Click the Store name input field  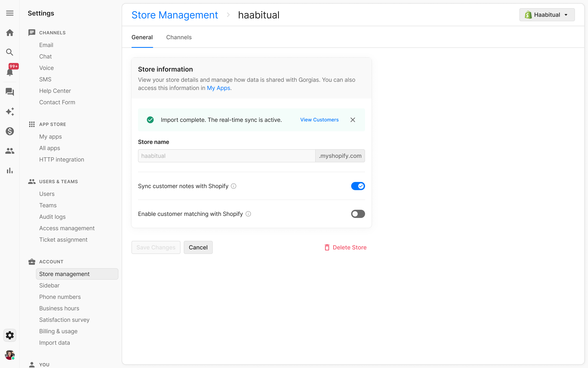coord(227,156)
